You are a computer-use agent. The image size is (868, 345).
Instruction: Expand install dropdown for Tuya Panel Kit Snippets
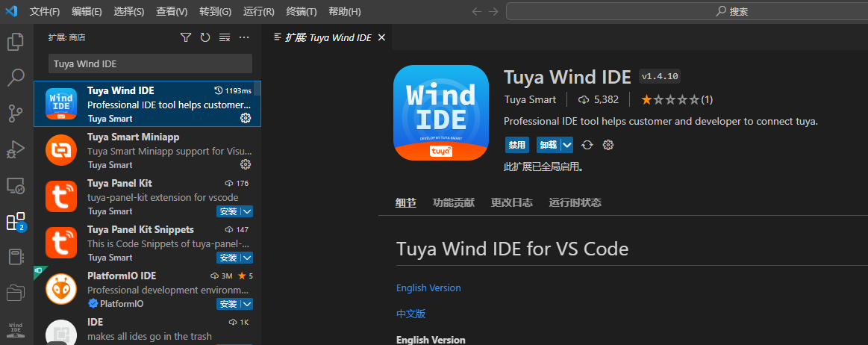[247, 258]
